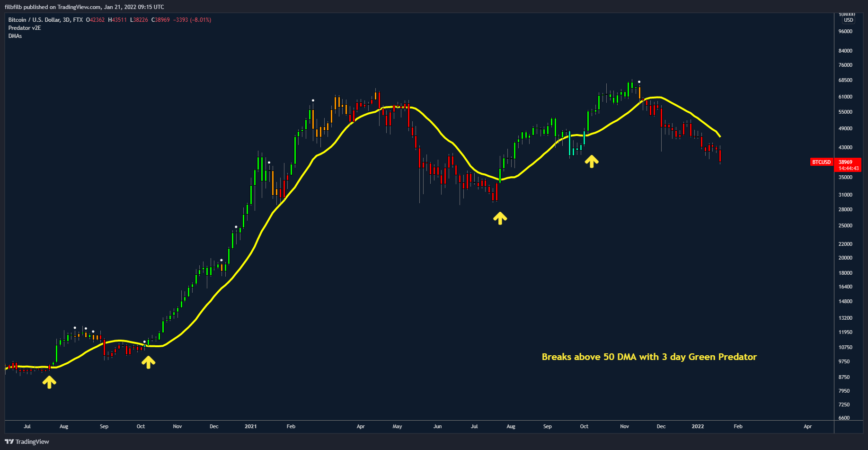The image size is (868, 450).
Task: Select the yellow arrow below July 2020 candles
Action: coord(49,382)
